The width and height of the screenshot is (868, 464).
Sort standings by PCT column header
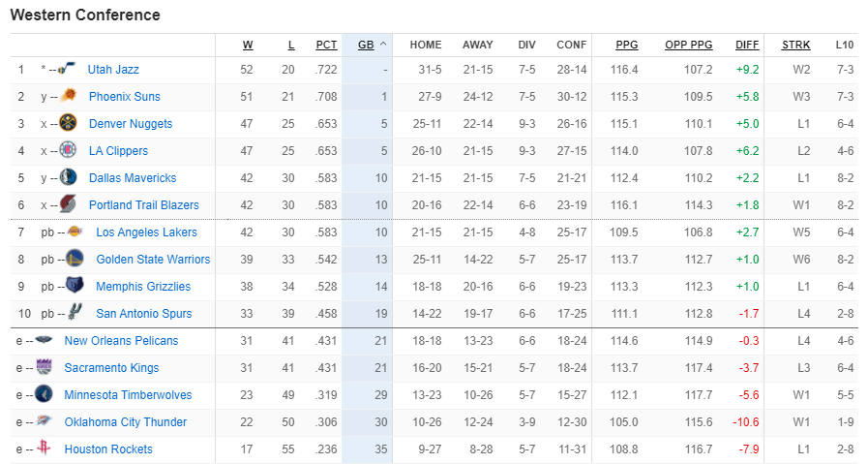point(326,45)
